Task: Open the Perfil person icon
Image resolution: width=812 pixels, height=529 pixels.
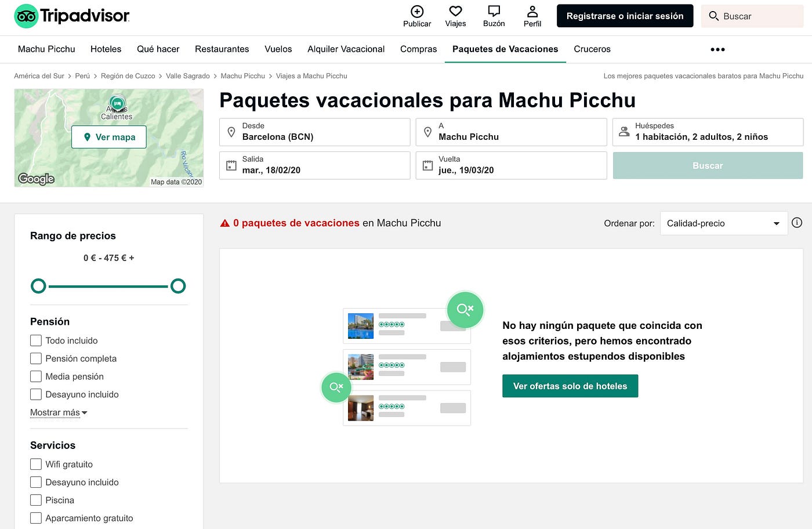Action: (532, 11)
